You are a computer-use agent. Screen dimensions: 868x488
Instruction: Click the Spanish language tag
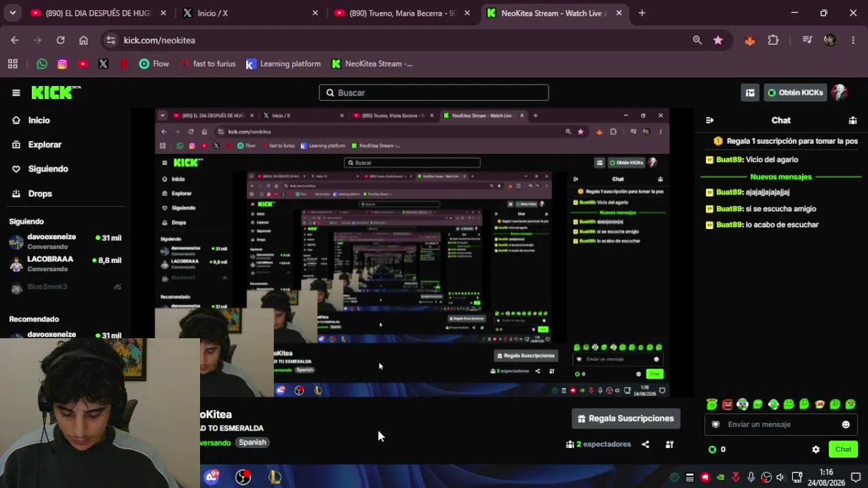252,443
